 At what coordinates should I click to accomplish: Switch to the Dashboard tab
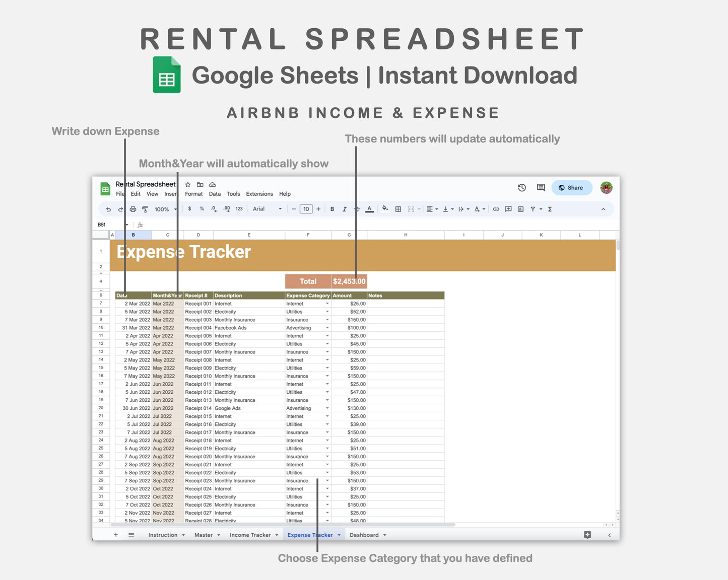(x=365, y=535)
